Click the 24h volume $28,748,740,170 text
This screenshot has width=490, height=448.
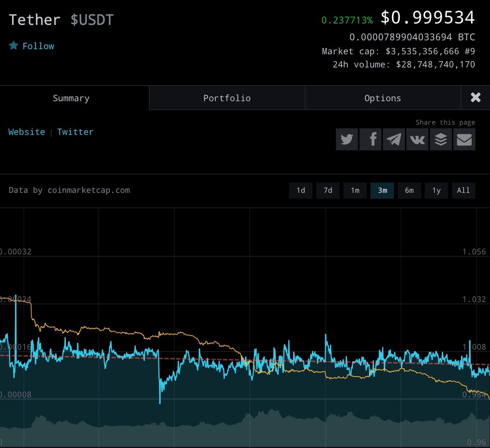point(404,65)
